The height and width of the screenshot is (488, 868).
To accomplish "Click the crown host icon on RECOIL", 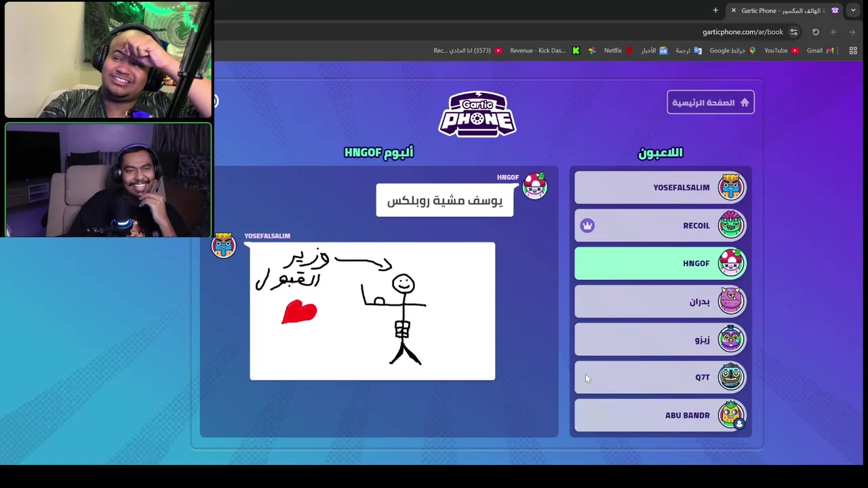I will point(587,226).
